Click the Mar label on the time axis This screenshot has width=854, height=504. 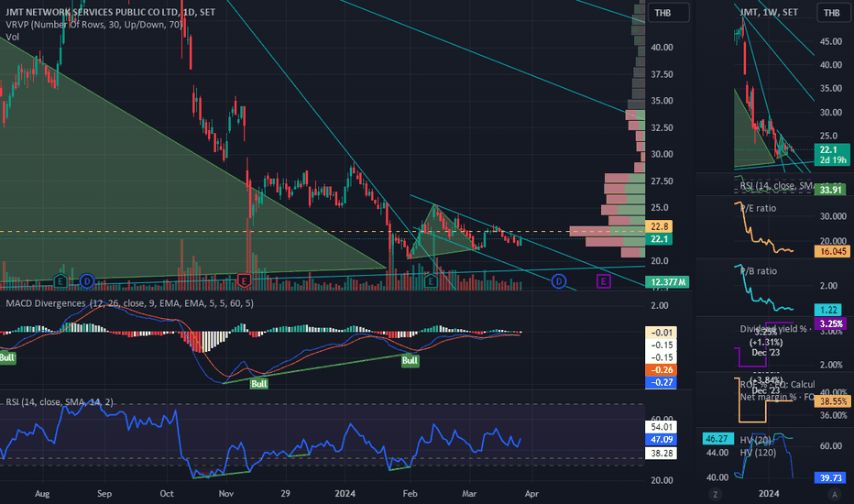tap(469, 494)
